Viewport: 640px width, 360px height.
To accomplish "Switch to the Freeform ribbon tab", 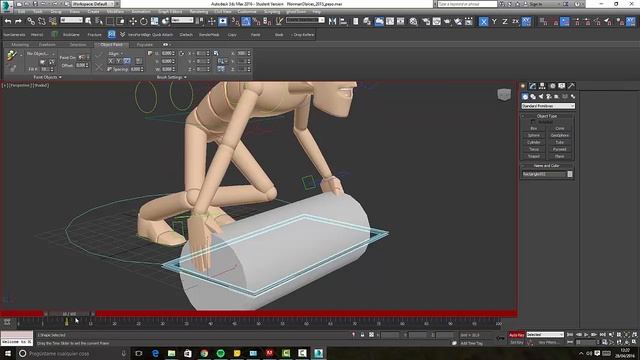I will [x=47, y=44].
